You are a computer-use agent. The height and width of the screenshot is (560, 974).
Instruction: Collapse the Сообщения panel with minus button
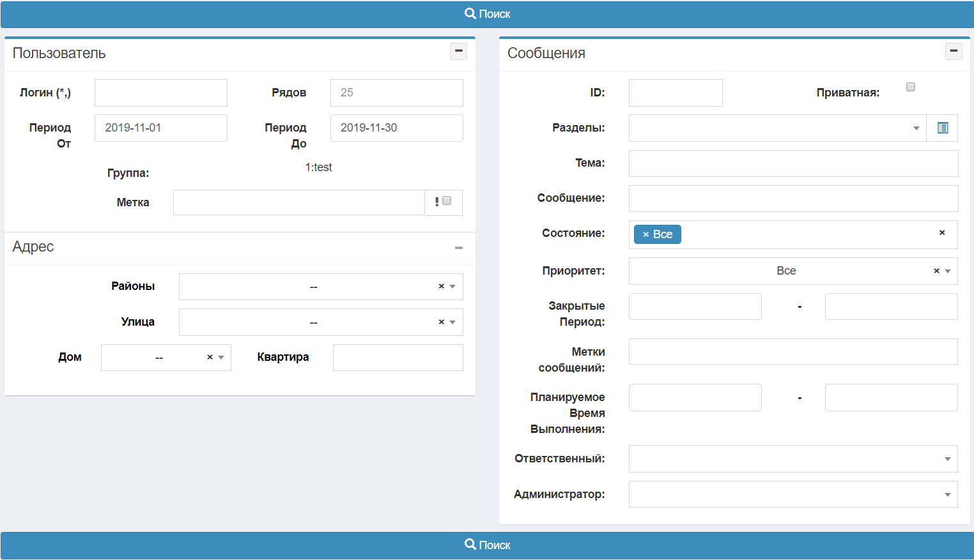[953, 51]
